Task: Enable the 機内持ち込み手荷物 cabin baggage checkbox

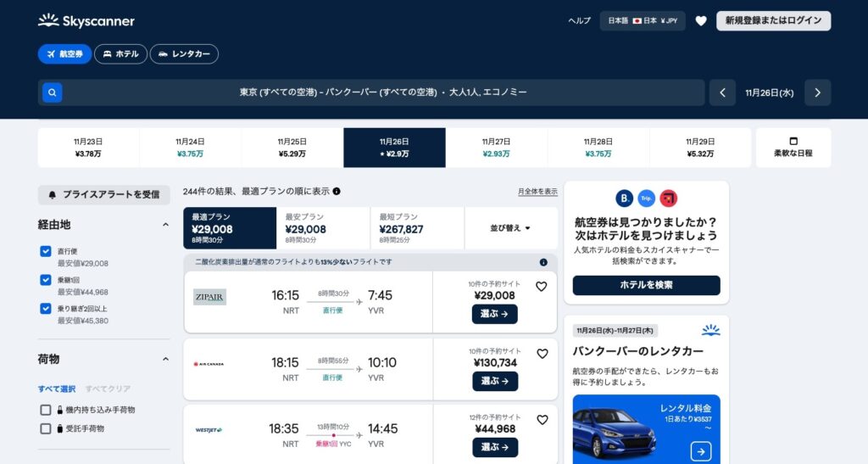Action: pos(46,410)
